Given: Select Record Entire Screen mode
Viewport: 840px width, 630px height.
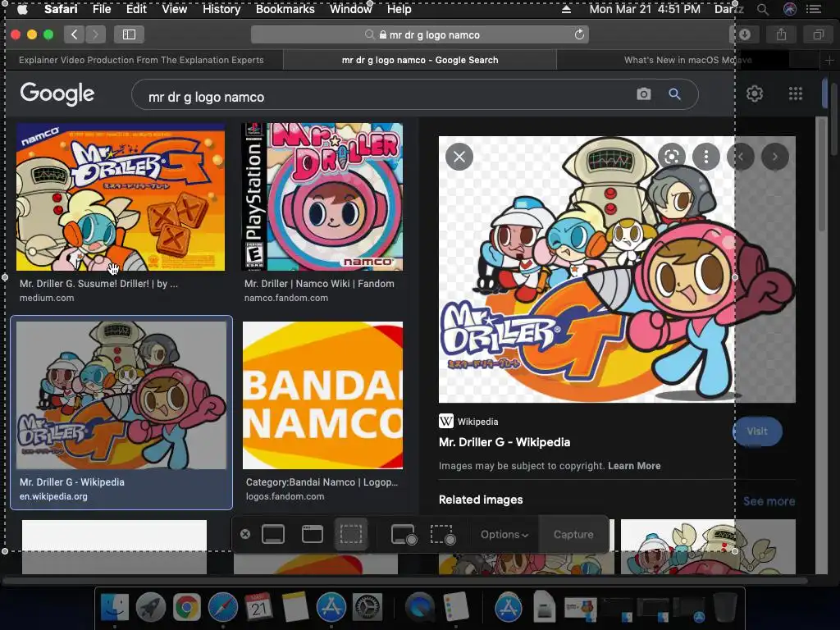Looking at the screenshot, I should point(404,534).
